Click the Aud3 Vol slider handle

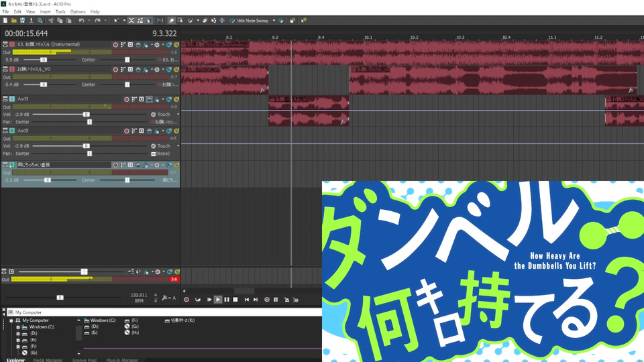click(x=86, y=115)
